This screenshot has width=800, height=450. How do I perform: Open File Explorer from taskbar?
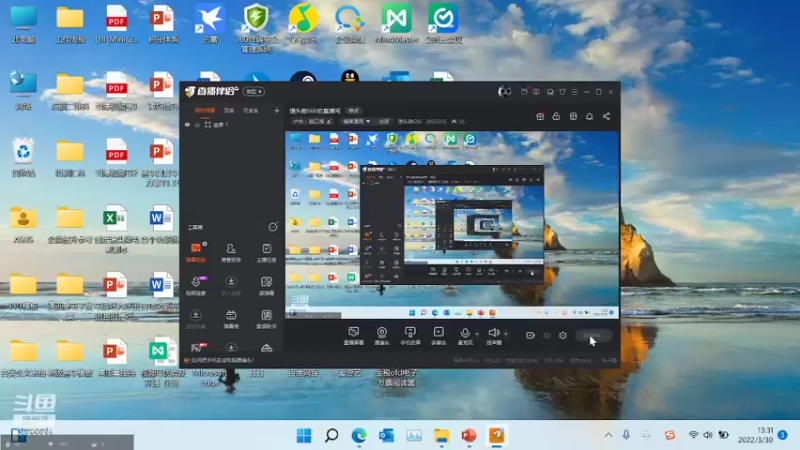(x=442, y=435)
